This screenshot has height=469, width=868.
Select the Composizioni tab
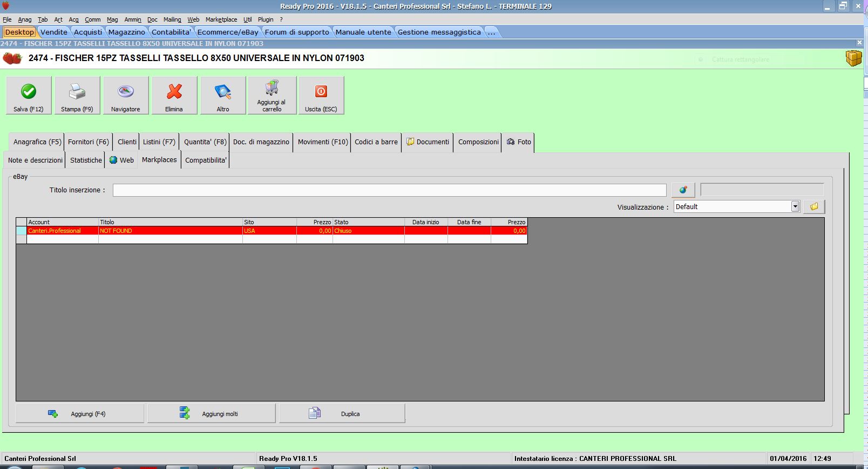(x=478, y=142)
